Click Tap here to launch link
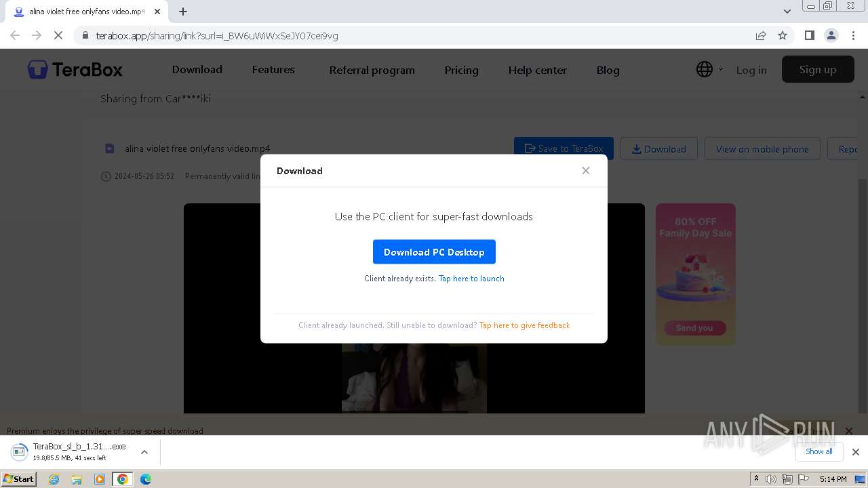 pyautogui.click(x=471, y=279)
